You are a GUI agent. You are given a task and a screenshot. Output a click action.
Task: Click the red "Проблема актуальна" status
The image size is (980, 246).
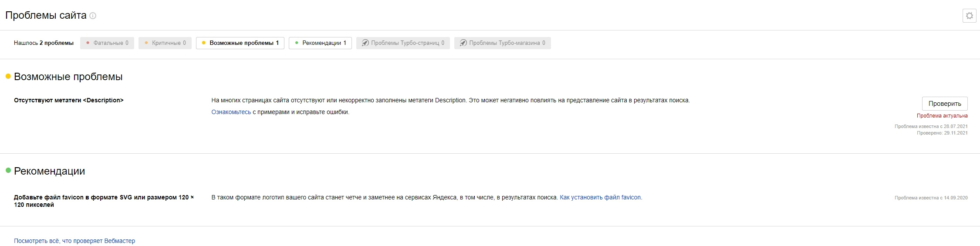pos(942,116)
